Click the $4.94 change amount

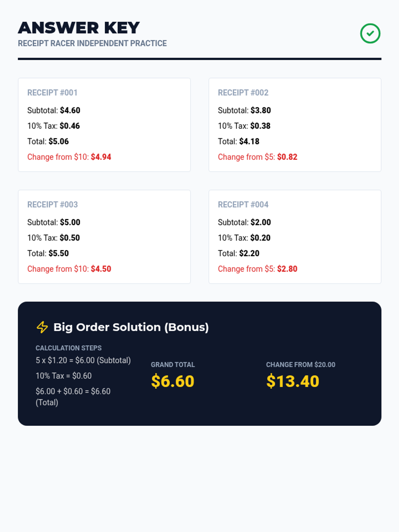pyautogui.click(x=101, y=157)
